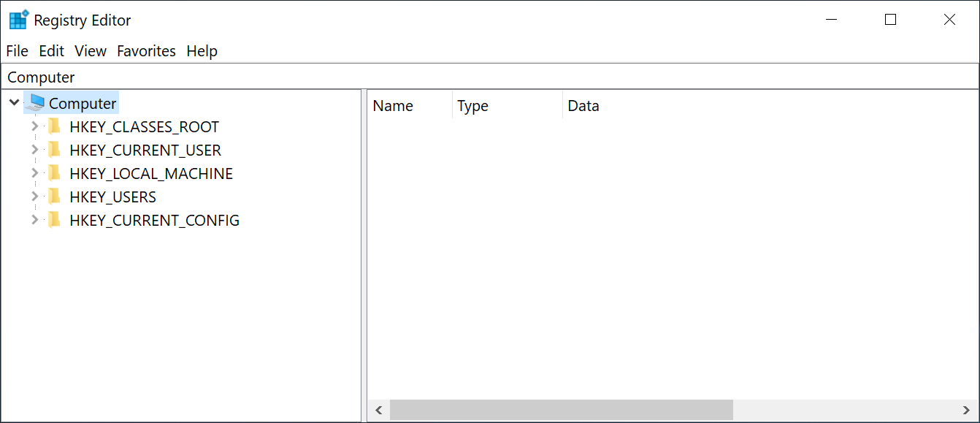
Task: Expand the HKEY_LOCAL_MACHINE key
Action: click(34, 173)
